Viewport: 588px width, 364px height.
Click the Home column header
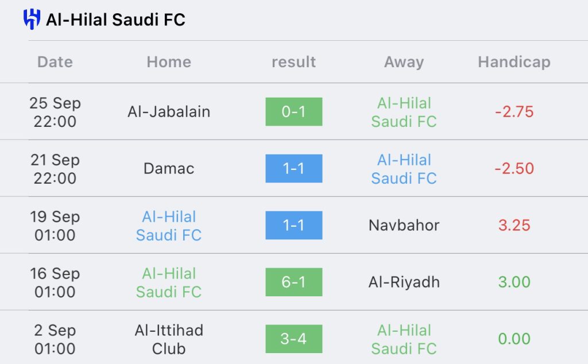pyautogui.click(x=169, y=62)
